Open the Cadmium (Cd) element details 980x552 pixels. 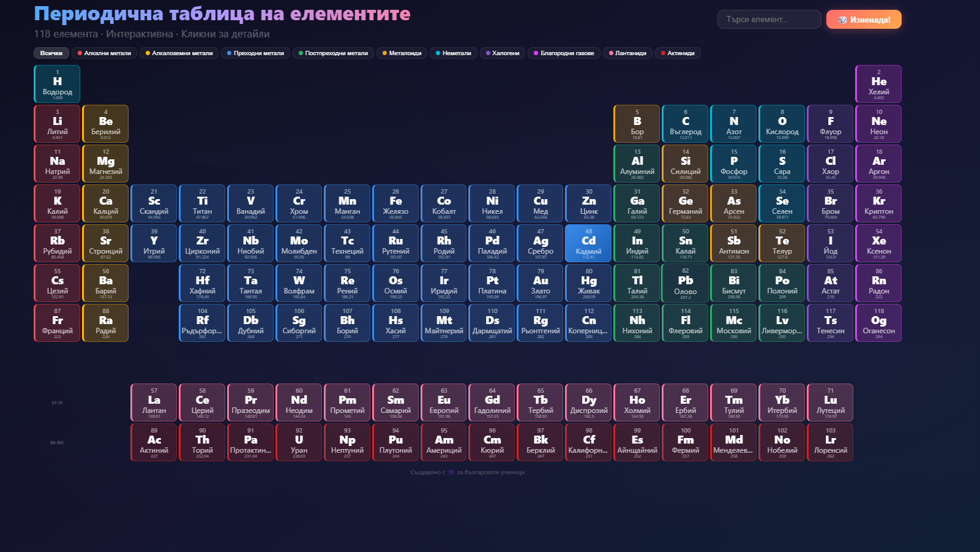click(588, 243)
